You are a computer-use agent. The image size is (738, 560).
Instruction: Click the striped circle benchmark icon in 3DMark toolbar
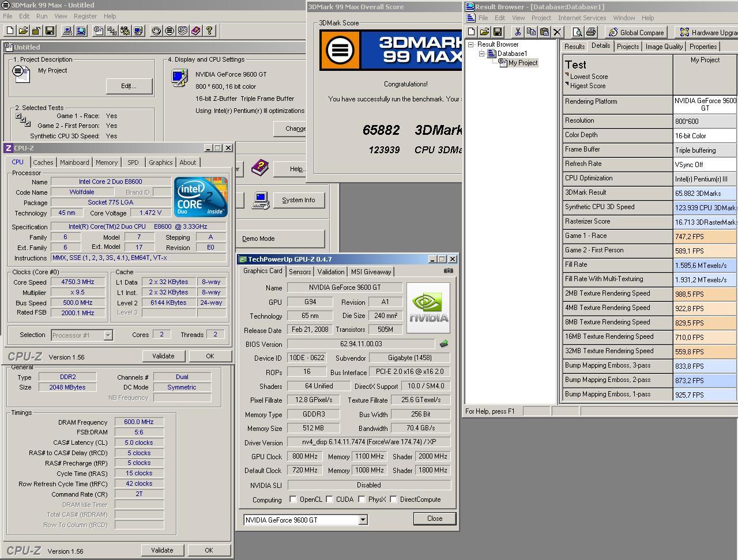point(170,31)
